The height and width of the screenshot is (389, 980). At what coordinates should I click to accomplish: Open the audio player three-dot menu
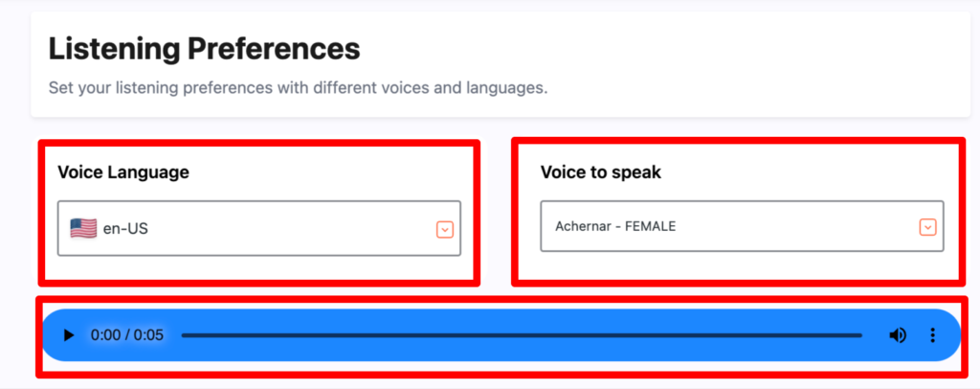[932, 336]
